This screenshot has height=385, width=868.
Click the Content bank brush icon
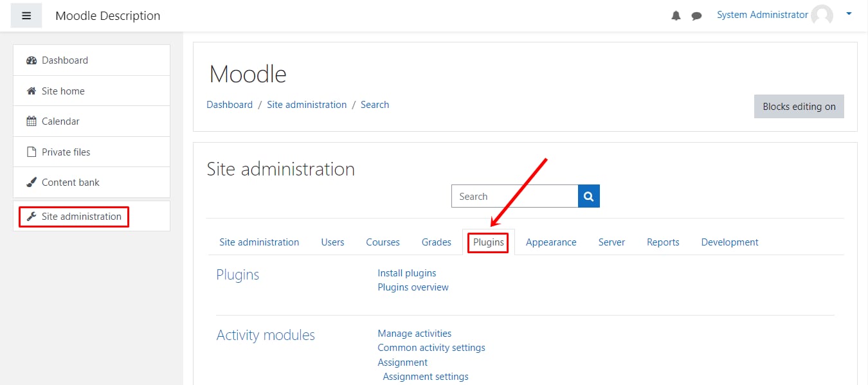tap(31, 183)
